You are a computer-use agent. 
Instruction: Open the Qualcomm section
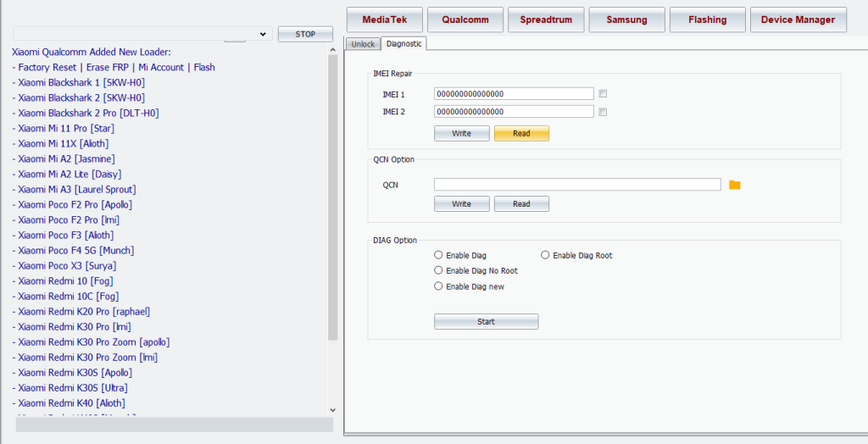tap(465, 19)
